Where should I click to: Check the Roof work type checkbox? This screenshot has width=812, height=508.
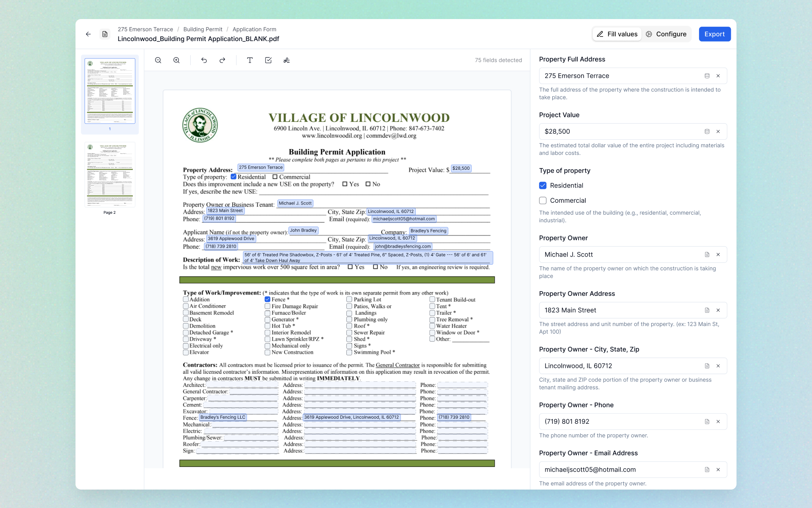(x=349, y=326)
